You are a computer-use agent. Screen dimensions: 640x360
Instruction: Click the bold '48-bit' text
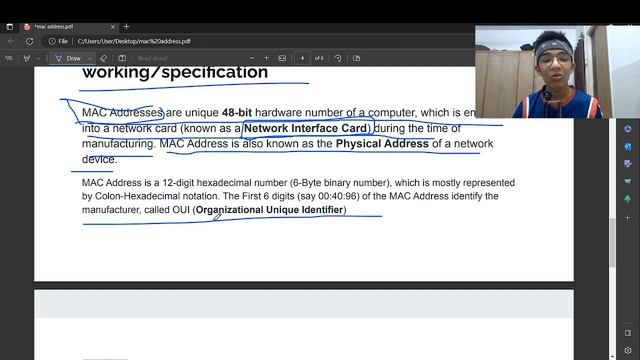237,113
